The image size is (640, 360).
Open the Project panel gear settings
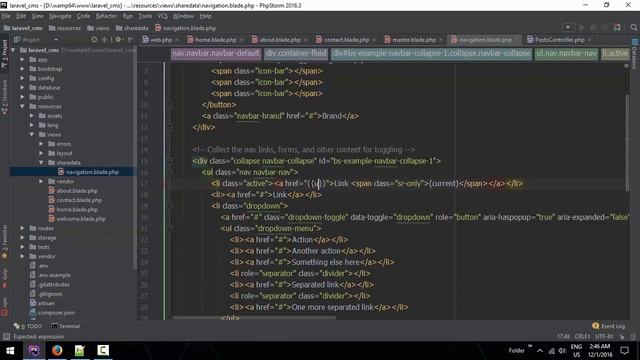pos(118,40)
